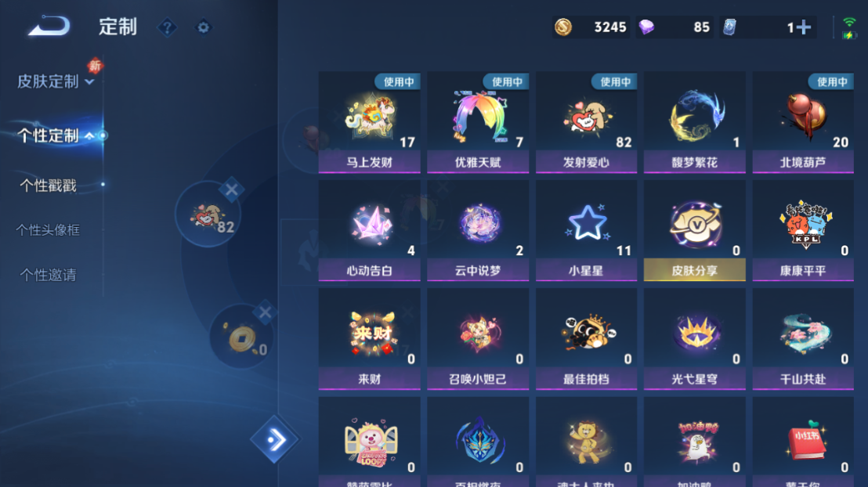The height and width of the screenshot is (487, 868).
Task: Collapse the 个性定制 section
Action: pyautogui.click(x=56, y=135)
